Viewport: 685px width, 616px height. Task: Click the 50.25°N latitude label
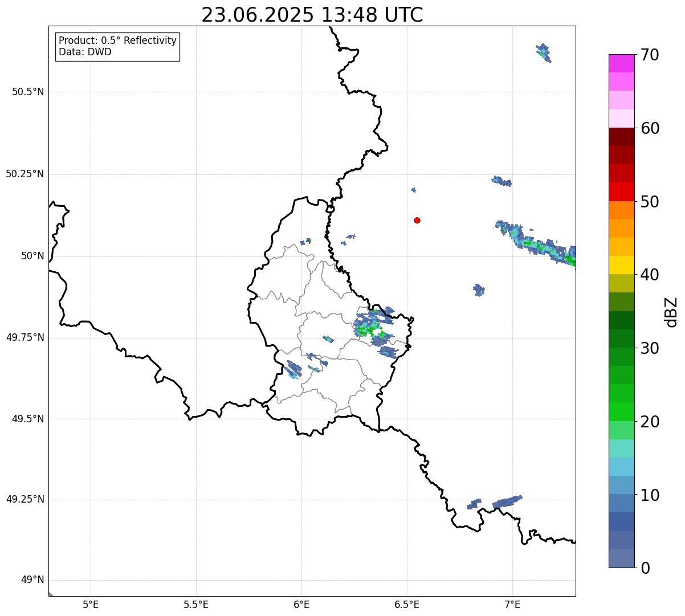coord(25,174)
